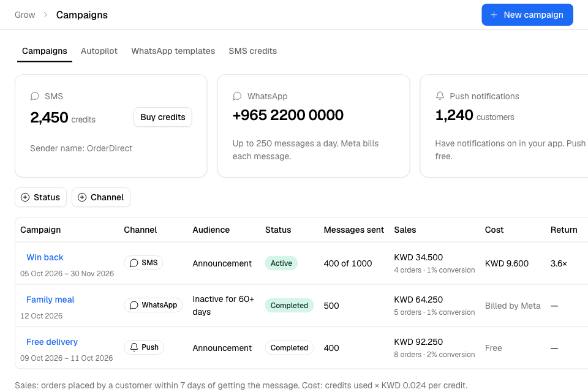The height and width of the screenshot is (392, 588).
Task: Open the SMS credits tab
Action: pos(253,51)
